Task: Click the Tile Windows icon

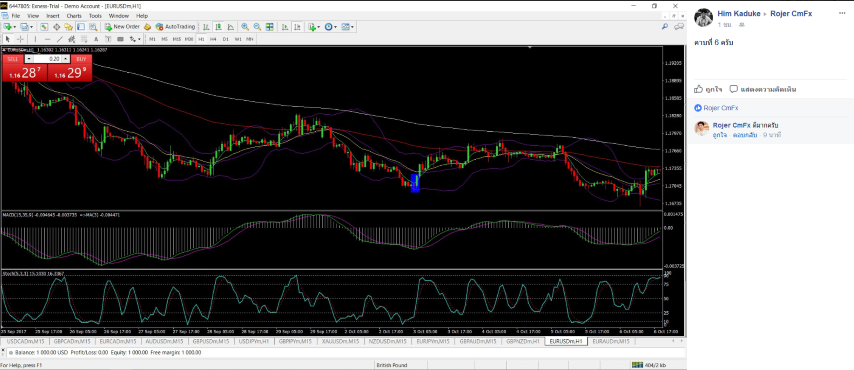Action: [270, 27]
